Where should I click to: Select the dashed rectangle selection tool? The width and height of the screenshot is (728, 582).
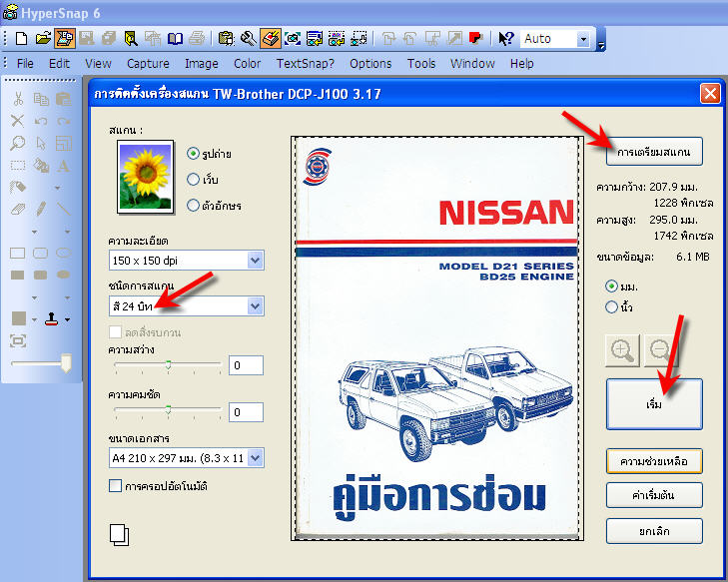[x=18, y=166]
